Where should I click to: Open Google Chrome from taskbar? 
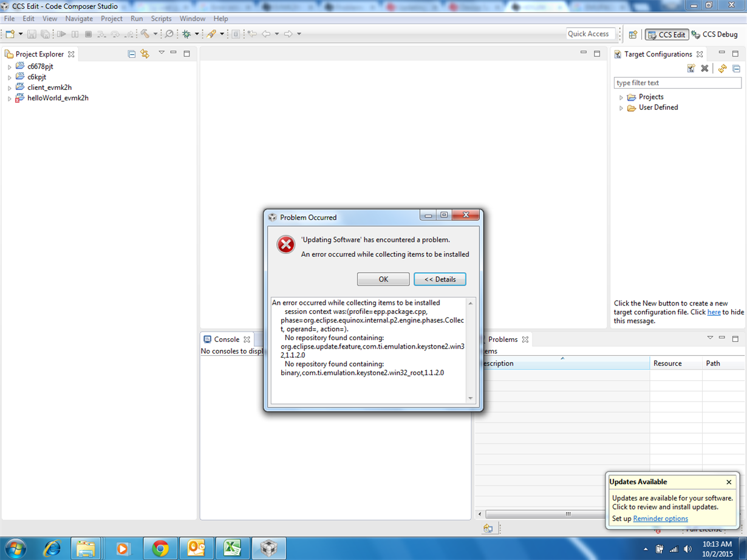[x=160, y=548]
